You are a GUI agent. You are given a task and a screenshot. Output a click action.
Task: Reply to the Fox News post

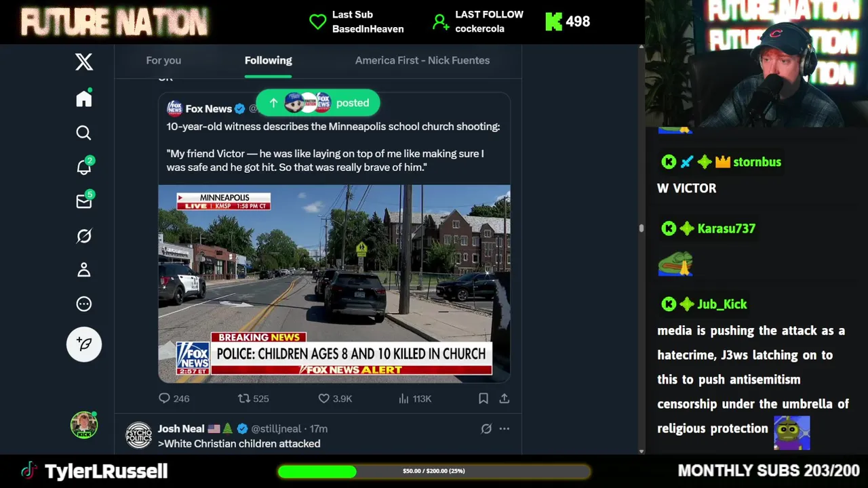click(x=174, y=399)
